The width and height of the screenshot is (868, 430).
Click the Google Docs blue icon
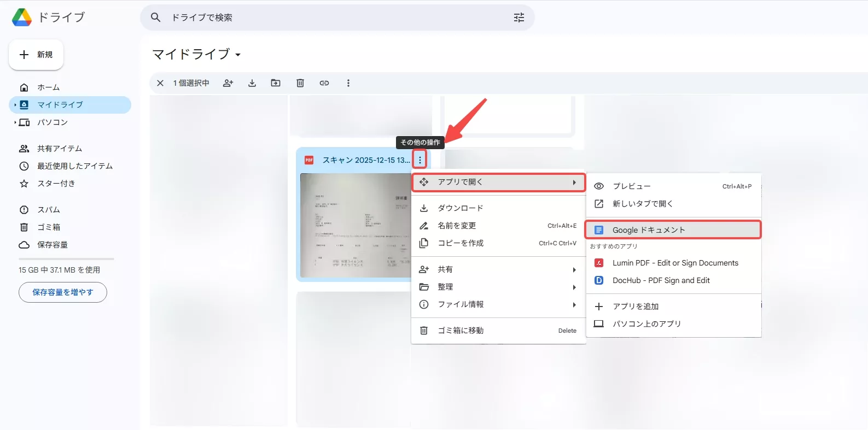pos(599,230)
